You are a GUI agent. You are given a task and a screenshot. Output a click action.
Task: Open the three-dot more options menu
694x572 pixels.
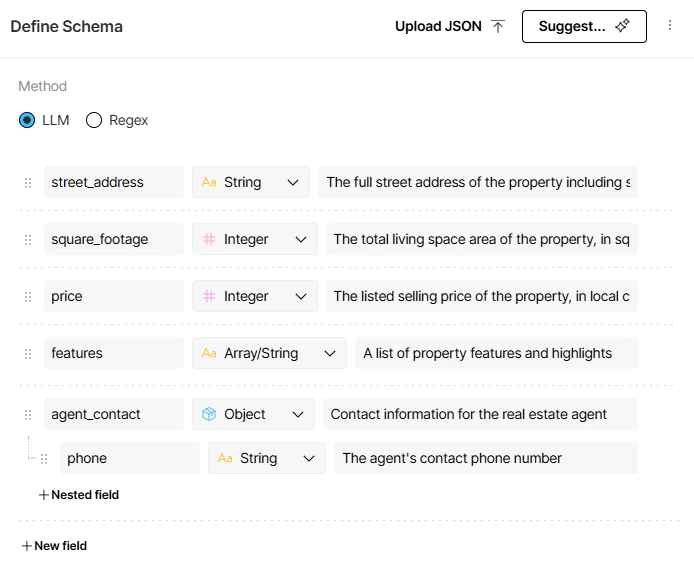670,25
